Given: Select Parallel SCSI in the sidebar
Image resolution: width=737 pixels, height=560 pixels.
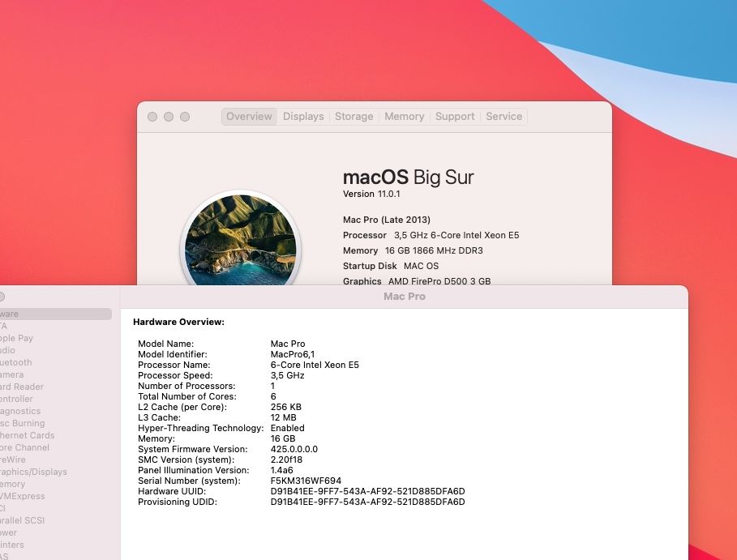Looking at the screenshot, I should tap(22, 520).
